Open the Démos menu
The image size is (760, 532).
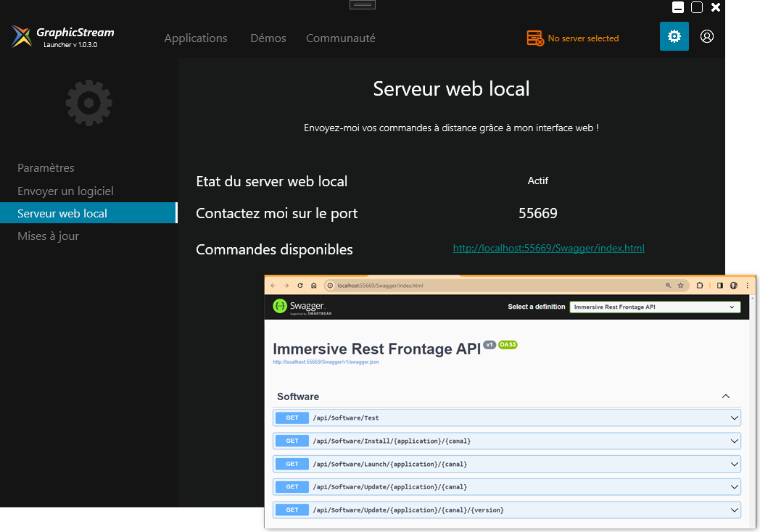[268, 38]
